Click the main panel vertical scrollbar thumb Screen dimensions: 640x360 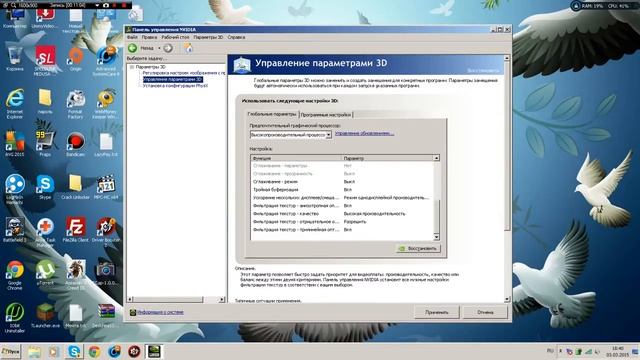tap(507, 147)
